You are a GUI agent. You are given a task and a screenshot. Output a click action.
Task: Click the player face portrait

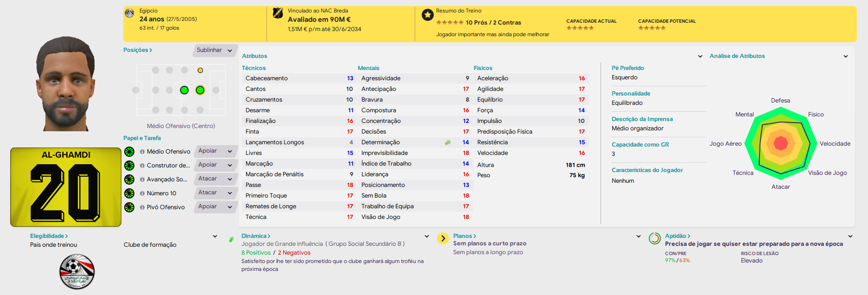(x=65, y=84)
